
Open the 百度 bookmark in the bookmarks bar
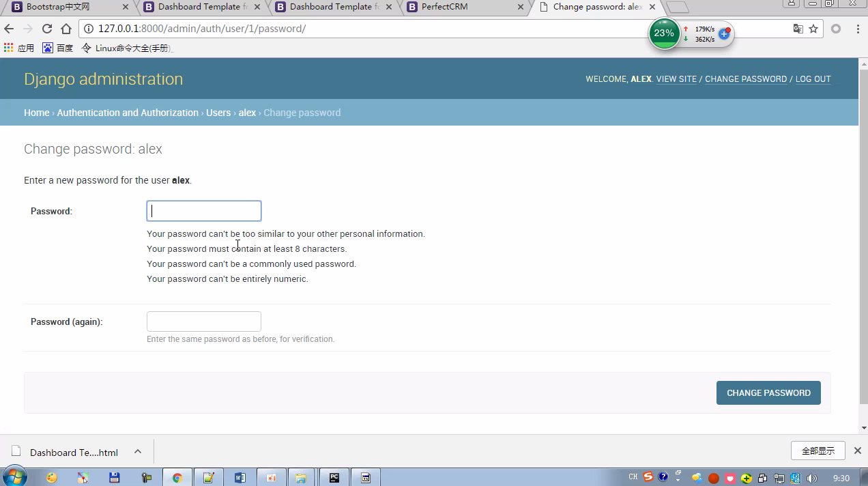[x=58, y=48]
